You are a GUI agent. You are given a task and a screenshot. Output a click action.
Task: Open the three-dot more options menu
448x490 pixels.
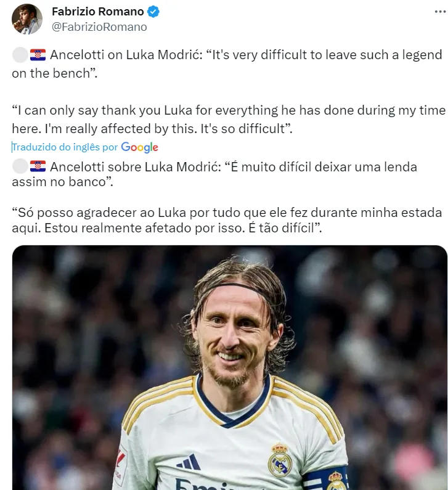(440, 12)
